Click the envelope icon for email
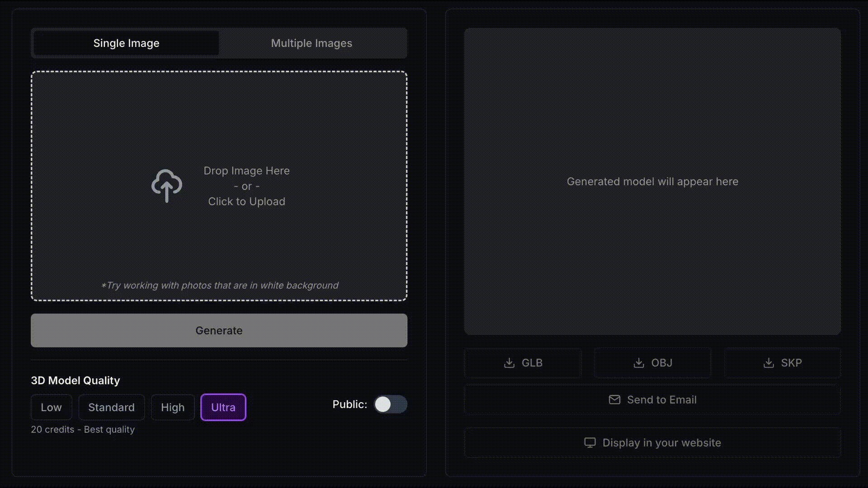This screenshot has height=488, width=868. tap(614, 400)
